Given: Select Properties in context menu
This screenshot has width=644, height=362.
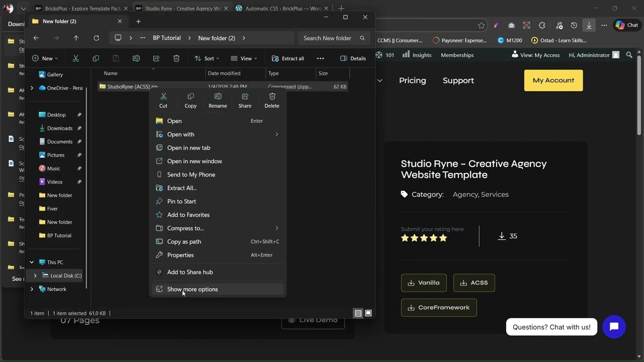Looking at the screenshot, I should [218, 255].
